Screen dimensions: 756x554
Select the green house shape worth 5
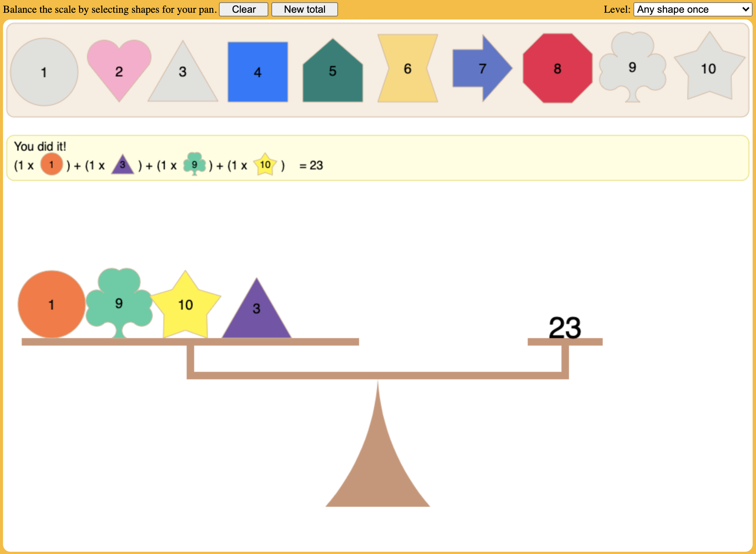click(x=332, y=73)
